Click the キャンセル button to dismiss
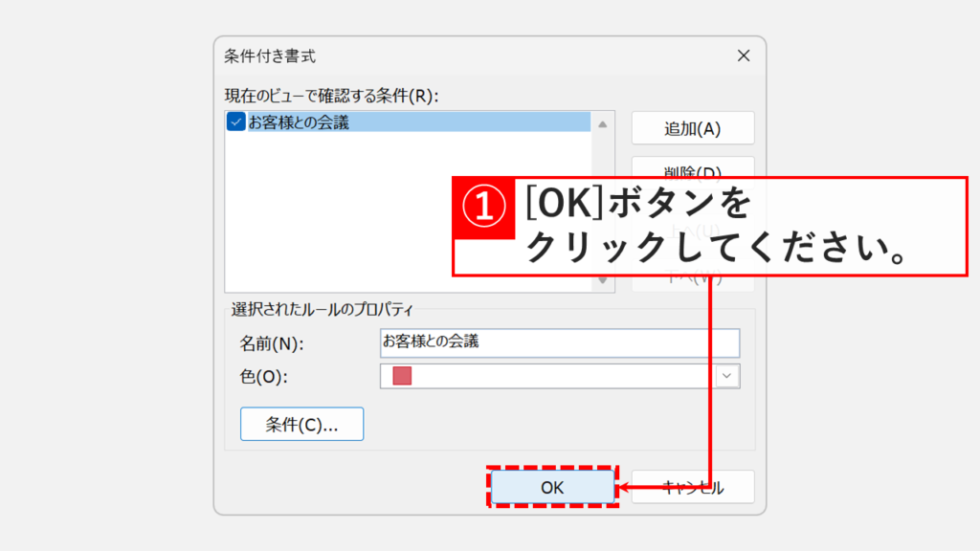 693,487
